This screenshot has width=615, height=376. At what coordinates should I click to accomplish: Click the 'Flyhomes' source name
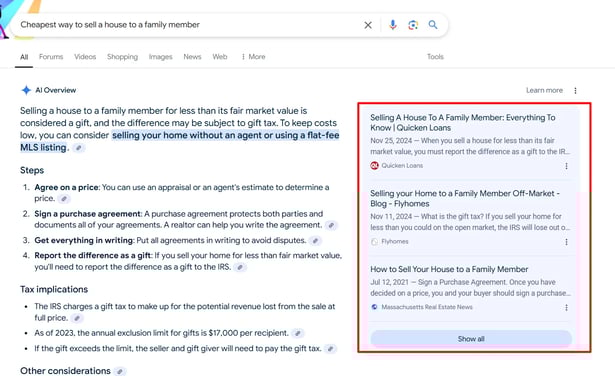tap(395, 242)
